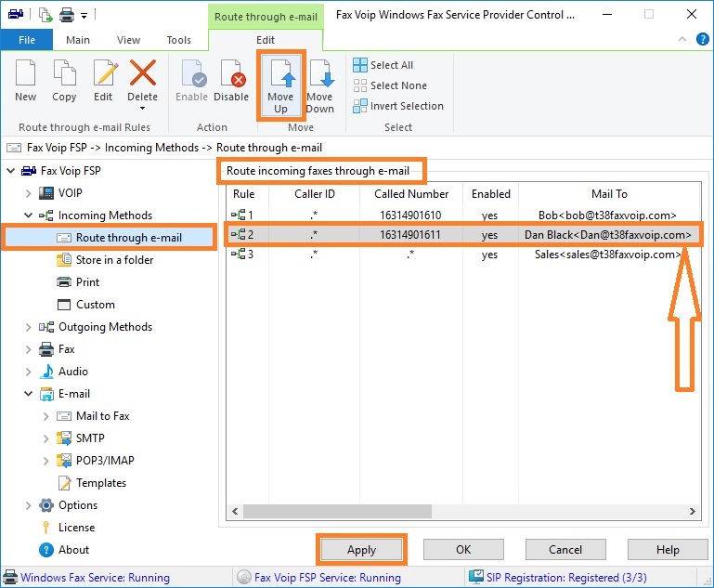Select Store in a folder
The width and height of the screenshot is (714, 588).
(x=105, y=260)
